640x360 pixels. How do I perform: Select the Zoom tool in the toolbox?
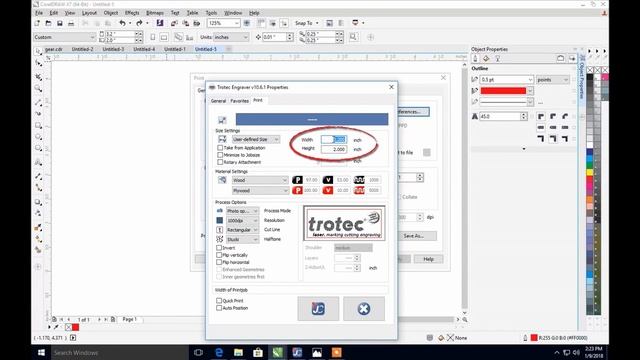pos(38,88)
